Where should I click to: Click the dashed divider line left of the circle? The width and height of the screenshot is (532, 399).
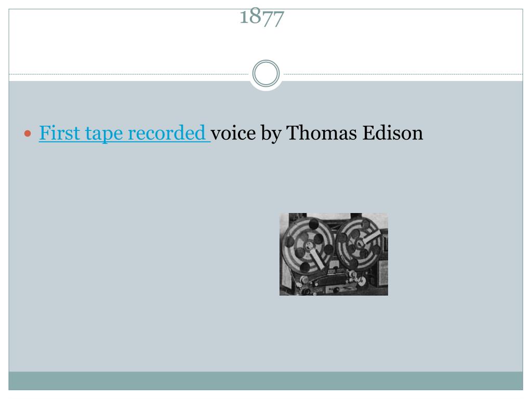point(129,74)
